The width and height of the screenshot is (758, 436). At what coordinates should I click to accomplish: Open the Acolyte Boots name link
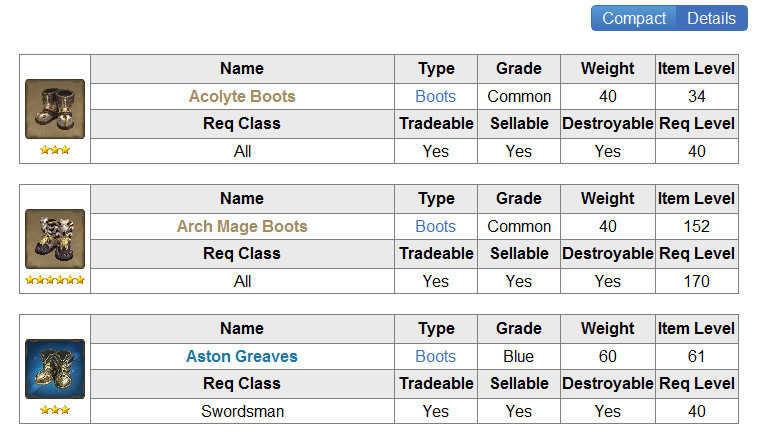242,97
